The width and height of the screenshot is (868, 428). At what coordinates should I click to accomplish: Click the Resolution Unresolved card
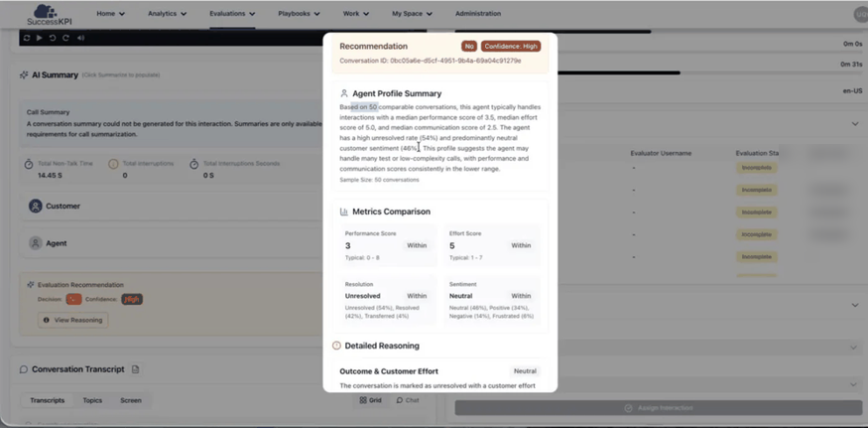(x=388, y=300)
